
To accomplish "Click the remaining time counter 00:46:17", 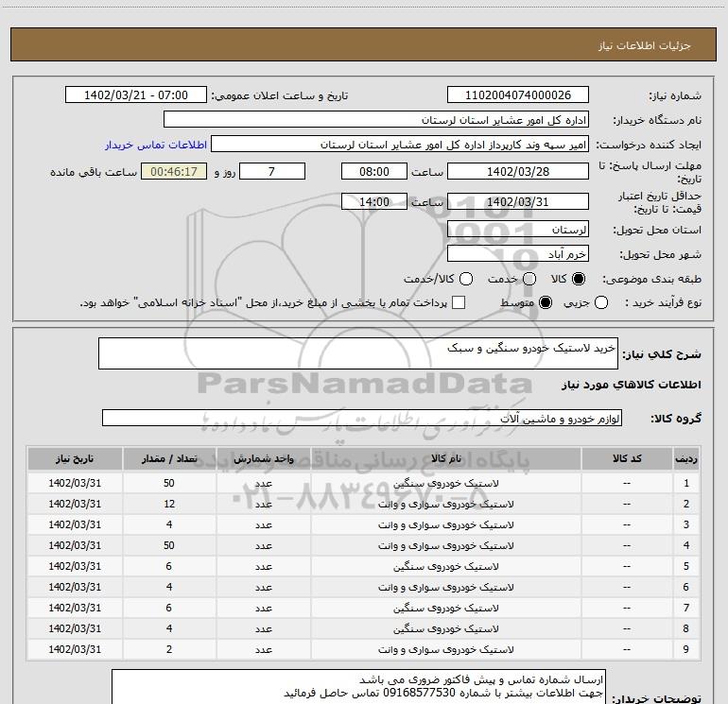I will coord(174,171).
